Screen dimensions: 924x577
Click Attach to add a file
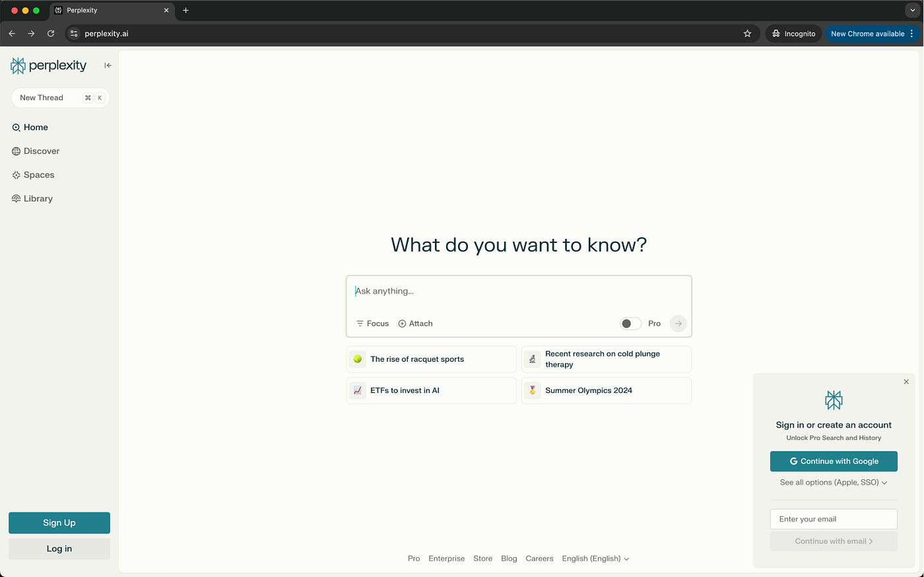coord(415,323)
